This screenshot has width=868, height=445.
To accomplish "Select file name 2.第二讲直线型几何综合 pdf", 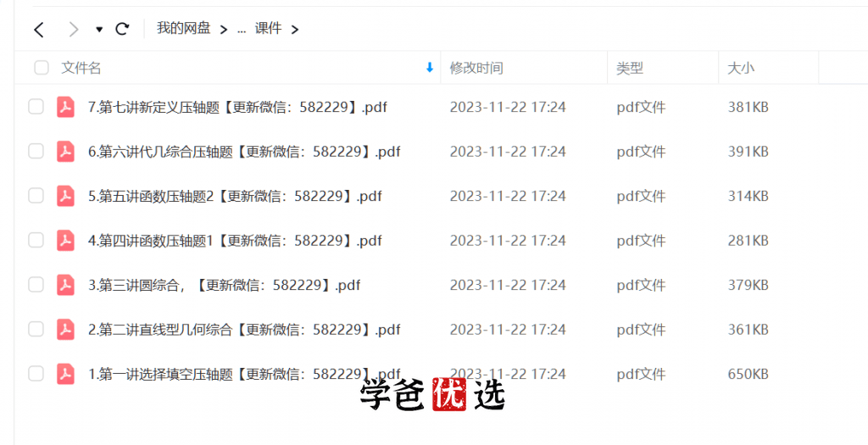I will tap(244, 330).
